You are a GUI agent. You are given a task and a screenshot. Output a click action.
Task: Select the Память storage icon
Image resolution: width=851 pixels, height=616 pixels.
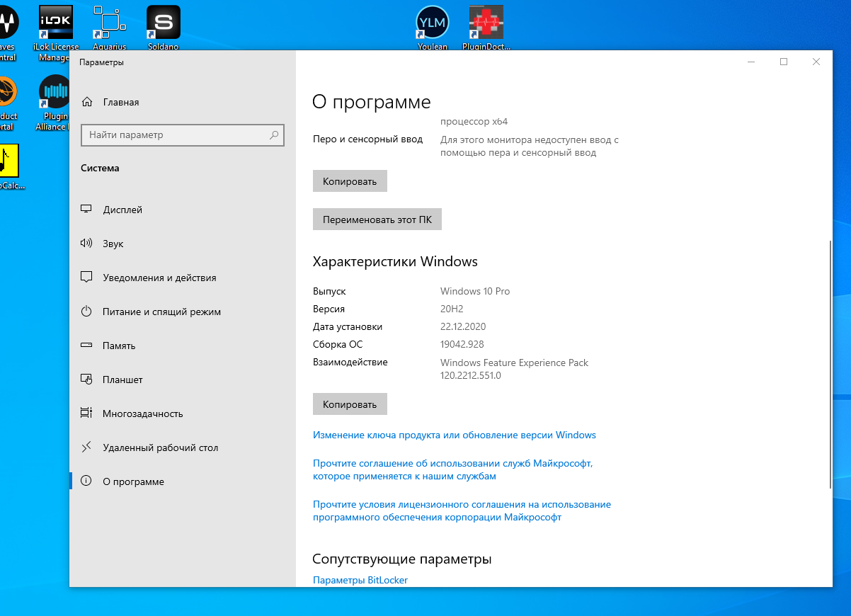tap(86, 346)
